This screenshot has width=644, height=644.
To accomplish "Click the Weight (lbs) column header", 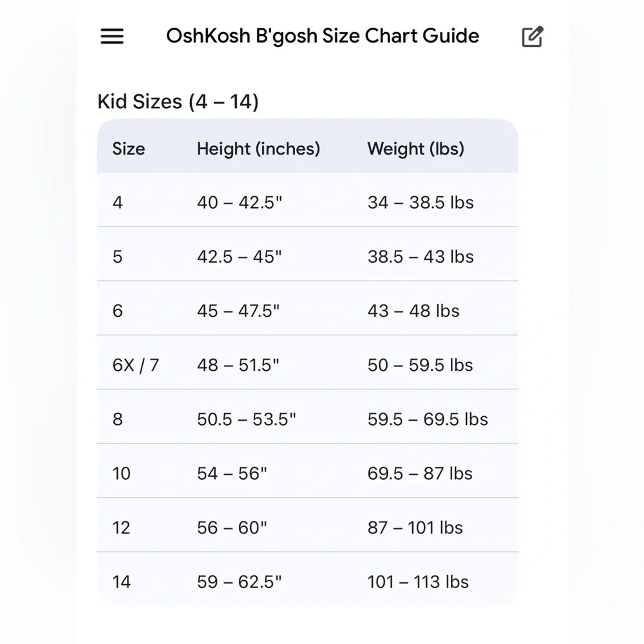I will point(415,149).
